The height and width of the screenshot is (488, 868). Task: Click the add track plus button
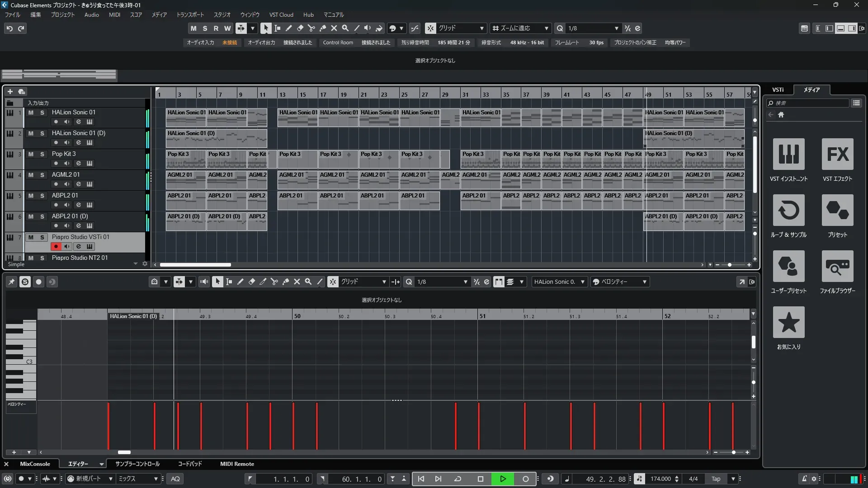pyautogui.click(x=10, y=92)
